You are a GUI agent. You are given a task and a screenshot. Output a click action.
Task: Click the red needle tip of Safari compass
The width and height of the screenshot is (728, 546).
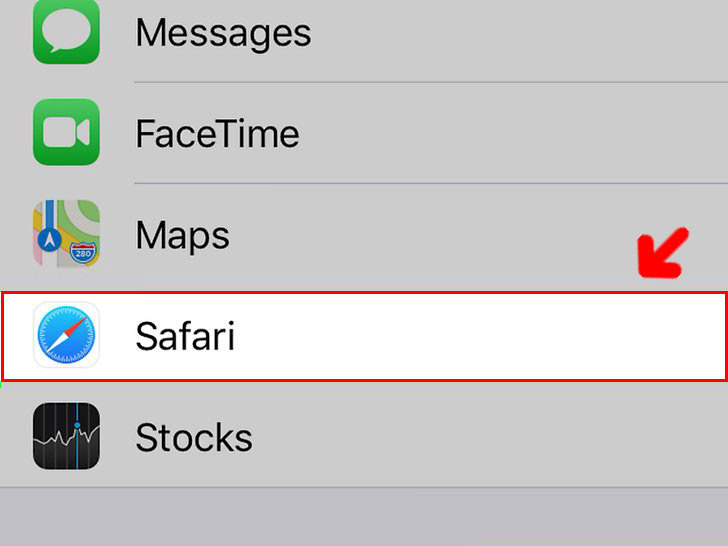(x=84, y=320)
